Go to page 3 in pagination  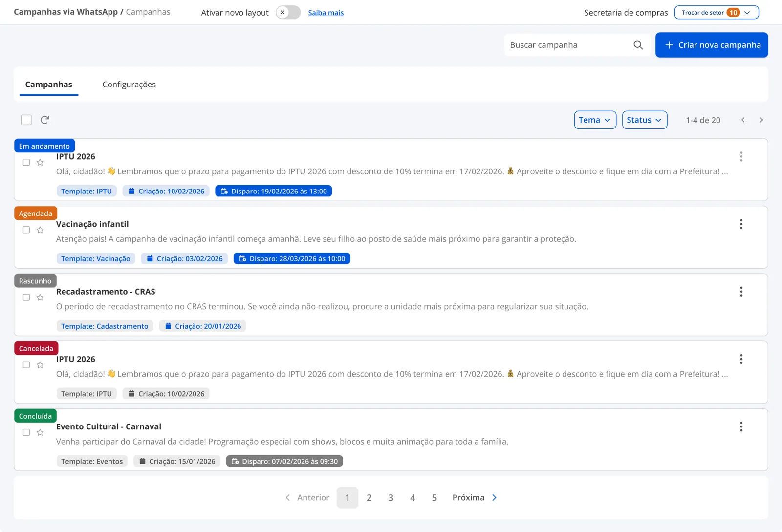click(391, 498)
